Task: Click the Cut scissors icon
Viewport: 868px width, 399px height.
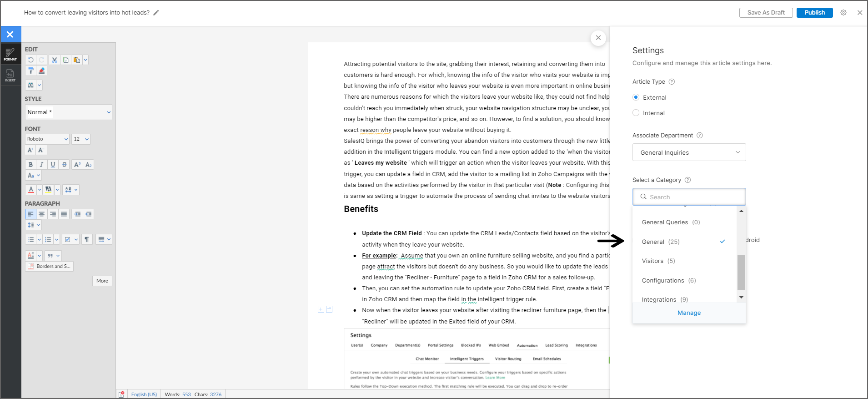Action: [55, 60]
